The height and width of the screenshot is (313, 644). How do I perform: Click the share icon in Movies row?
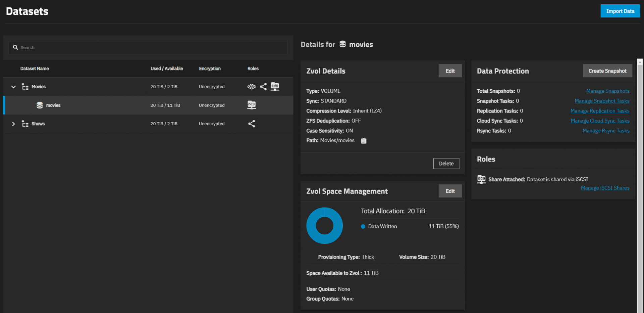click(263, 87)
